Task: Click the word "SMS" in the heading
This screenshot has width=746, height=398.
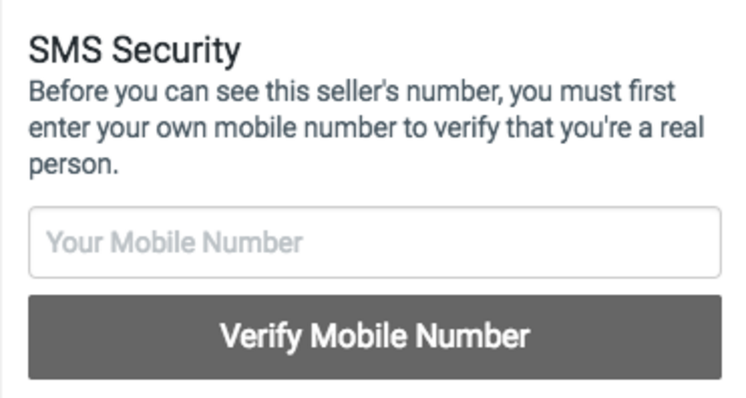Action: (65, 49)
